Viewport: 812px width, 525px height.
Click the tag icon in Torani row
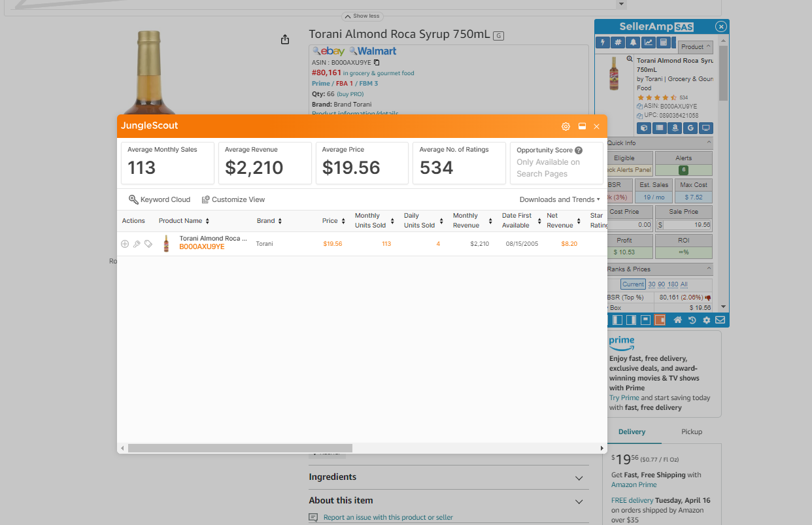click(x=148, y=244)
